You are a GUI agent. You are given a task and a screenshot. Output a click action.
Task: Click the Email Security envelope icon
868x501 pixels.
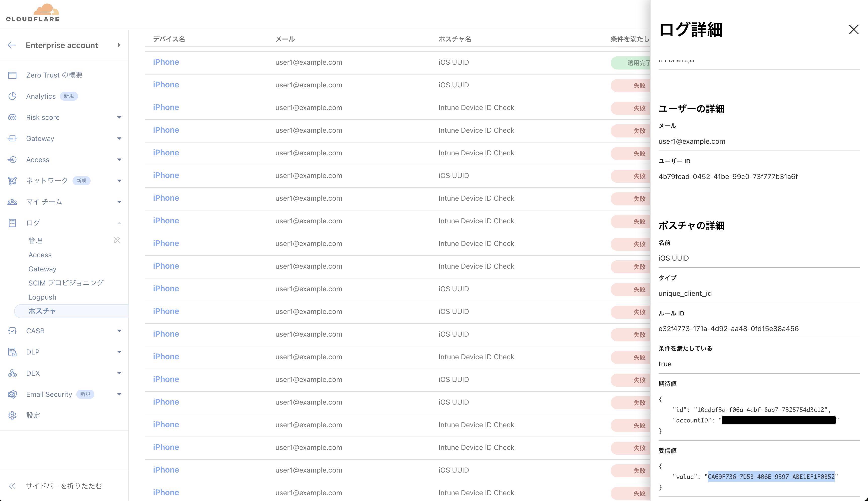click(12, 394)
